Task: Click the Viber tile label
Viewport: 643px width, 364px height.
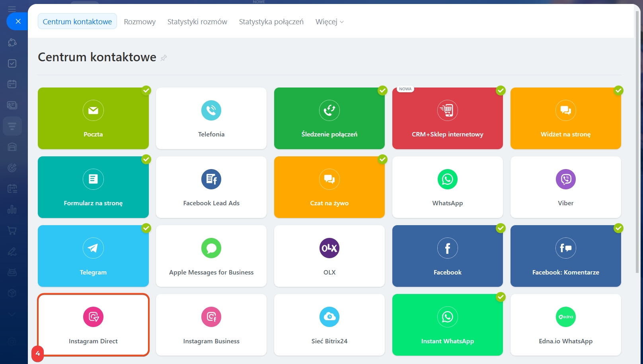Action: coord(566,203)
